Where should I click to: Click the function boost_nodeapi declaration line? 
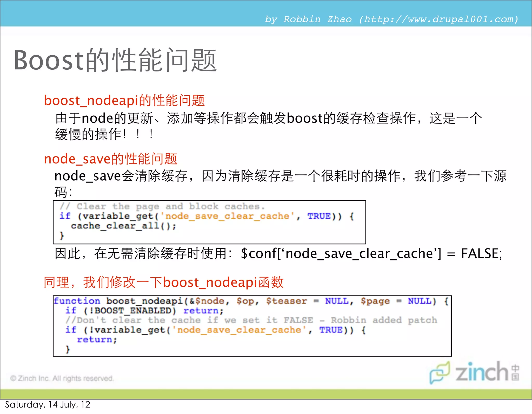(x=251, y=301)
